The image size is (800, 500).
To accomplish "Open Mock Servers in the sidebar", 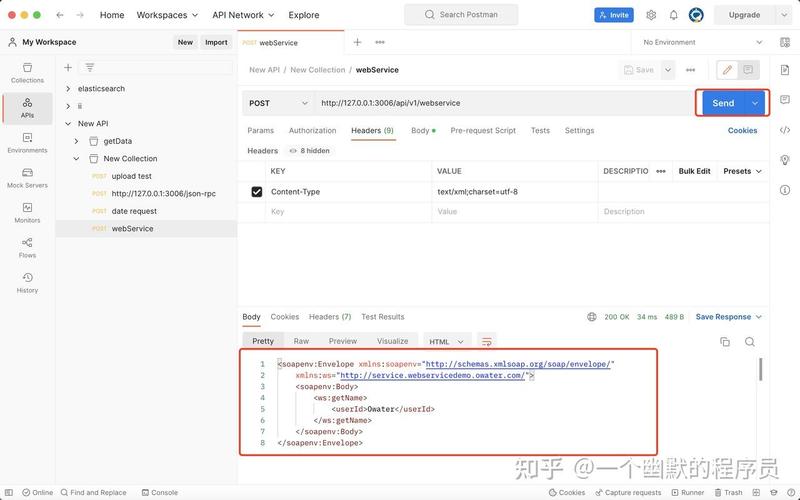I will (x=28, y=178).
